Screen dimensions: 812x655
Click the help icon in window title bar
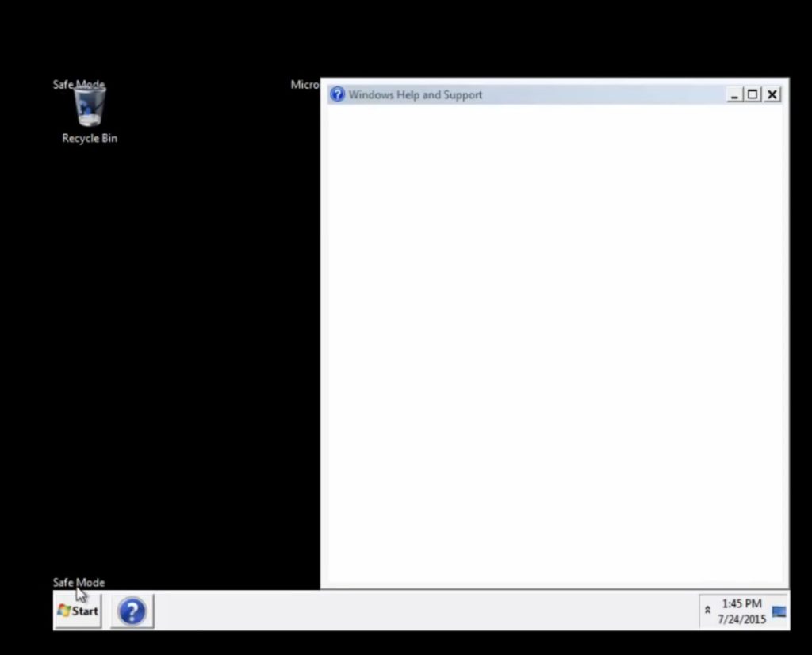click(x=337, y=94)
